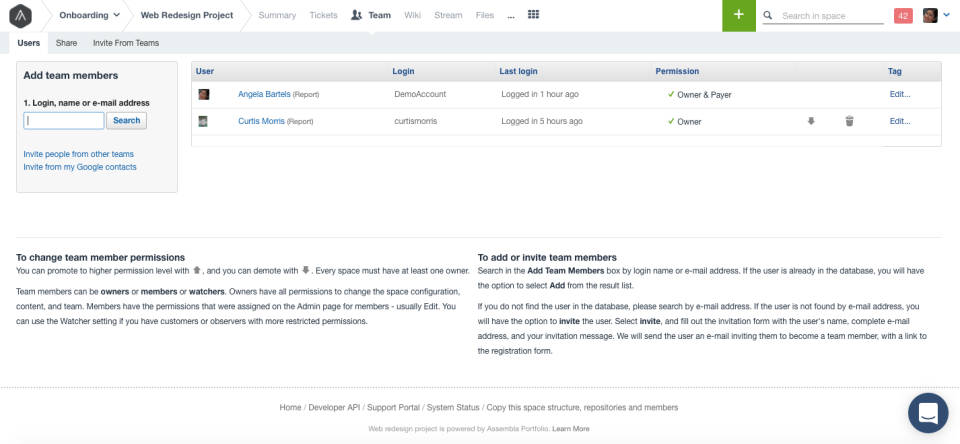
Task: Expand the Onboarding portfolio dropdown
Action: [x=90, y=16]
